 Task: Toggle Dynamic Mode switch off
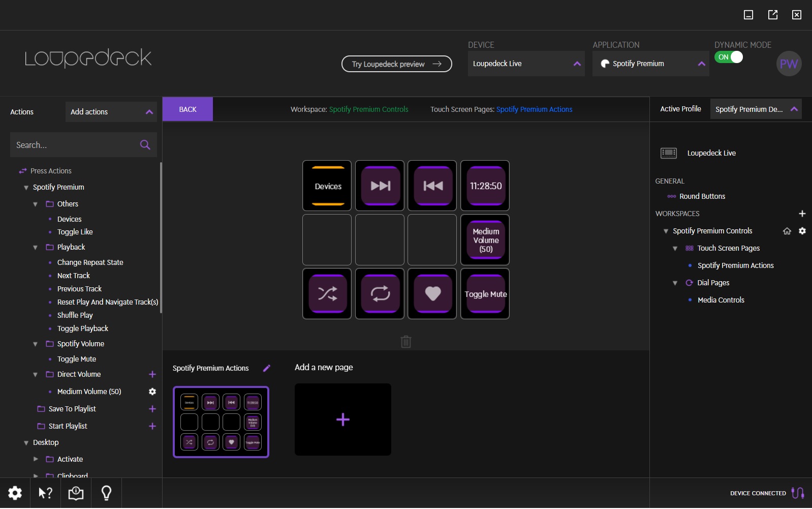pyautogui.click(x=729, y=57)
